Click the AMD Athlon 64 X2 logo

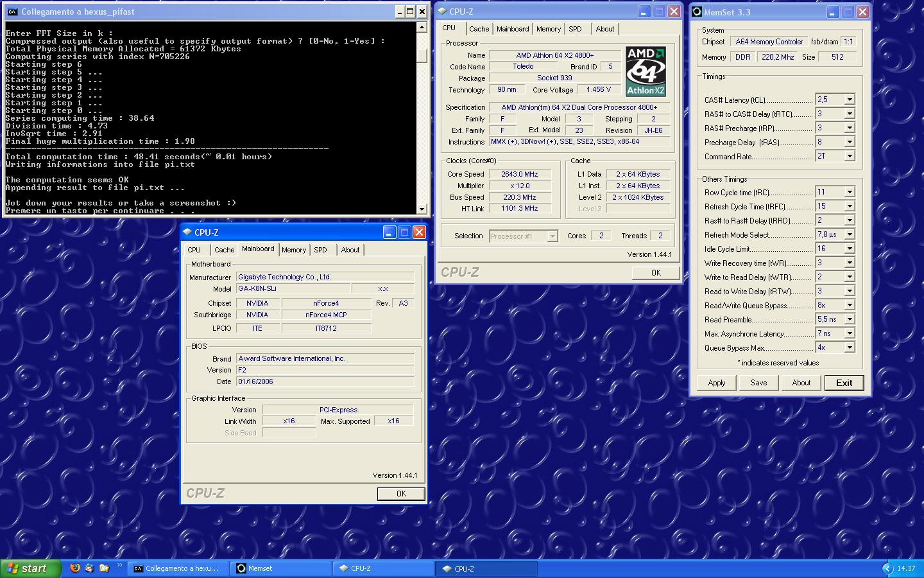coord(646,71)
